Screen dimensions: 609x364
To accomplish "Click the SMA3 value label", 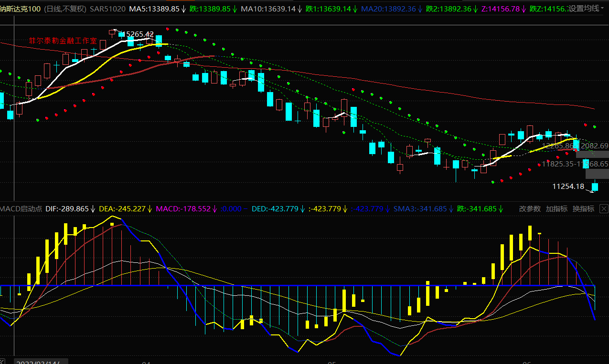I will click(x=420, y=209).
